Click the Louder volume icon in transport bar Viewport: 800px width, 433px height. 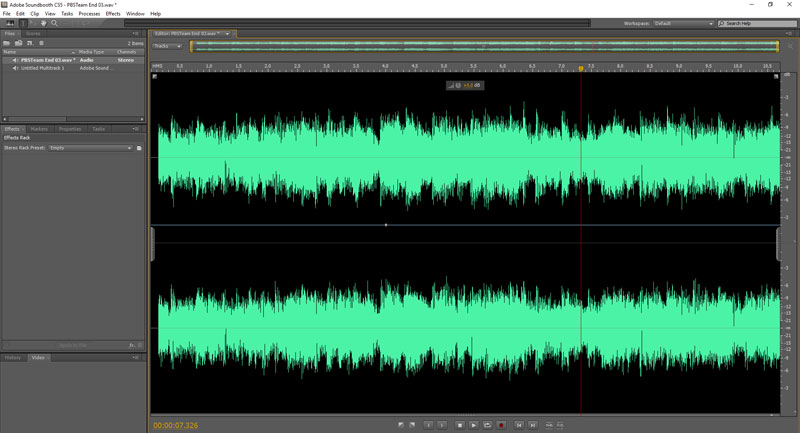[549, 425]
